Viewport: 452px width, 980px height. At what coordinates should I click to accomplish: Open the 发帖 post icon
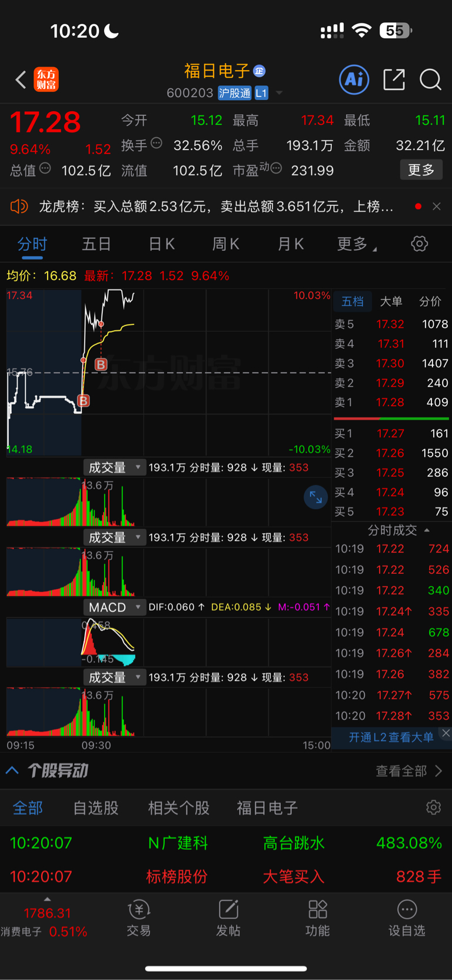click(x=228, y=918)
